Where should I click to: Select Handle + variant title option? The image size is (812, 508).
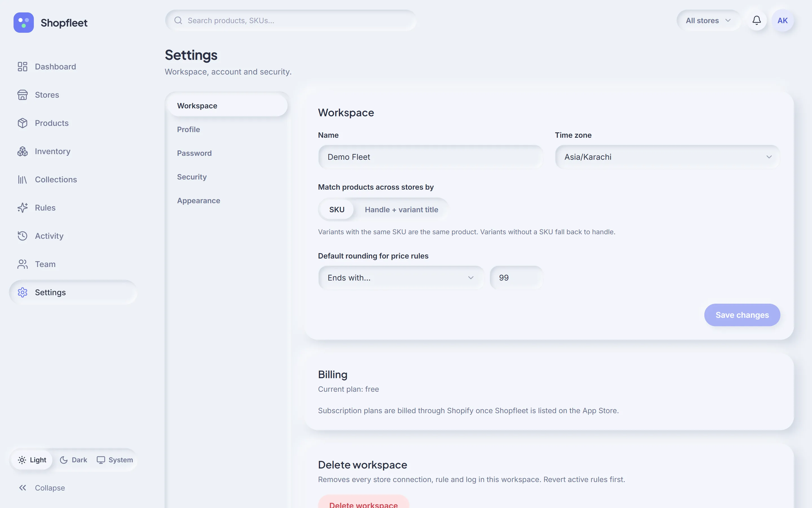(x=401, y=210)
